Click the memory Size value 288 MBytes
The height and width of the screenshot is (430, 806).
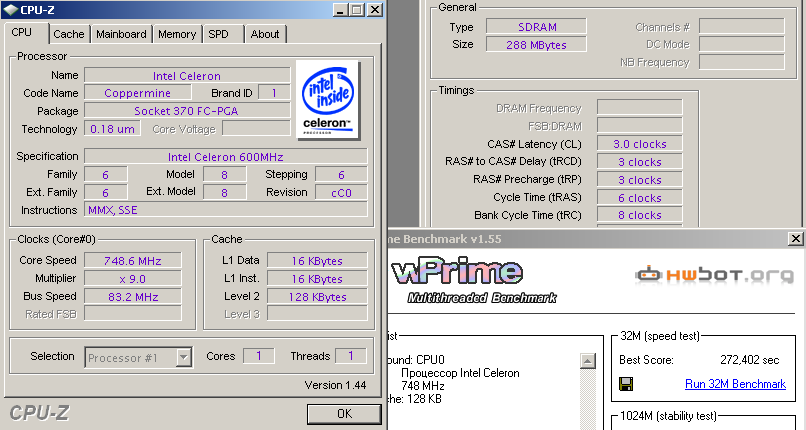pos(536,44)
